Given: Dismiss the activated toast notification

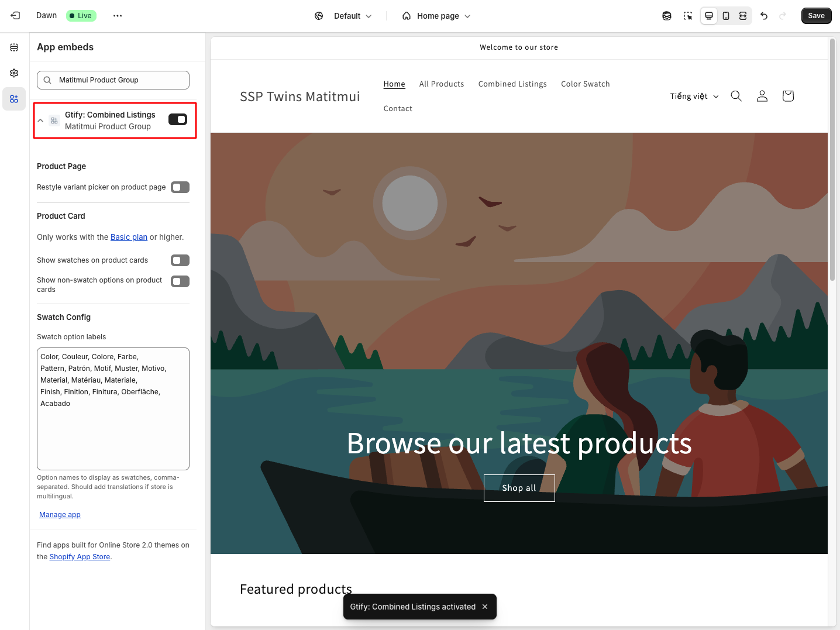Looking at the screenshot, I should click(x=485, y=607).
